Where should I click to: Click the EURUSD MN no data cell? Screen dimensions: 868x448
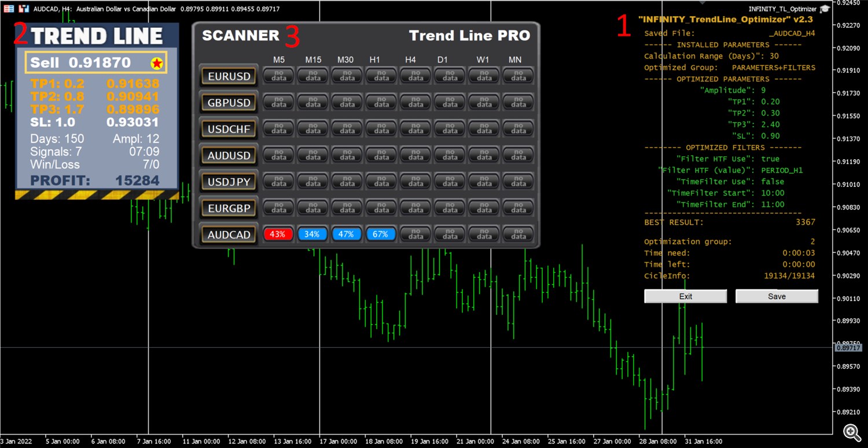518,76
